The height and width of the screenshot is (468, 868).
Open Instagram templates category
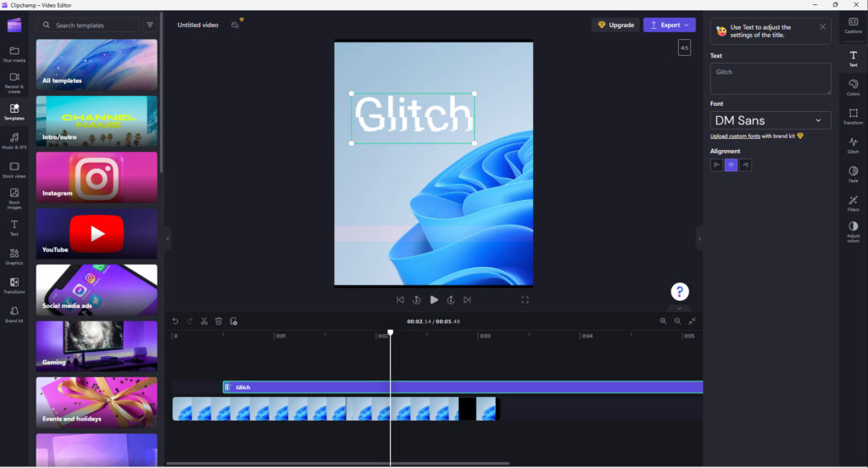click(97, 177)
